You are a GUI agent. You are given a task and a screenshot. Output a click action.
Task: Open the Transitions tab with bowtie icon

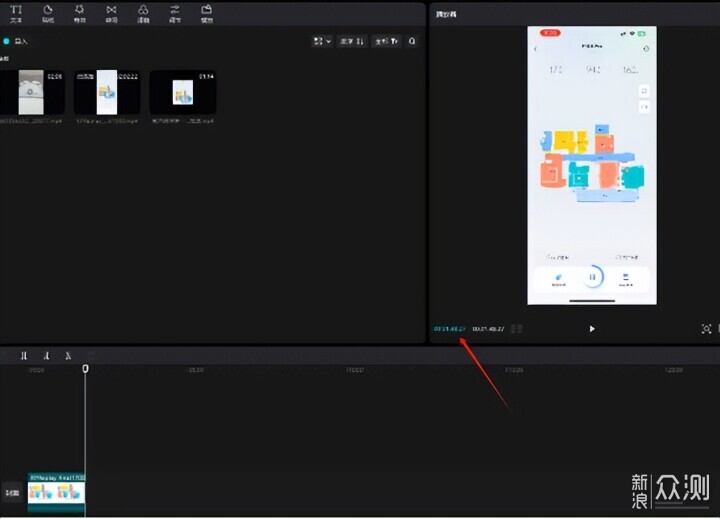(111, 14)
